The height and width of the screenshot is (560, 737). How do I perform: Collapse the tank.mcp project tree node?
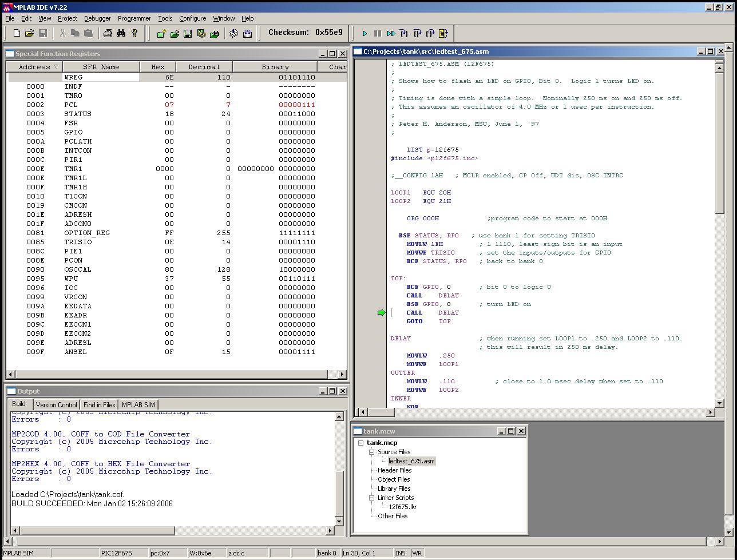pyautogui.click(x=360, y=443)
